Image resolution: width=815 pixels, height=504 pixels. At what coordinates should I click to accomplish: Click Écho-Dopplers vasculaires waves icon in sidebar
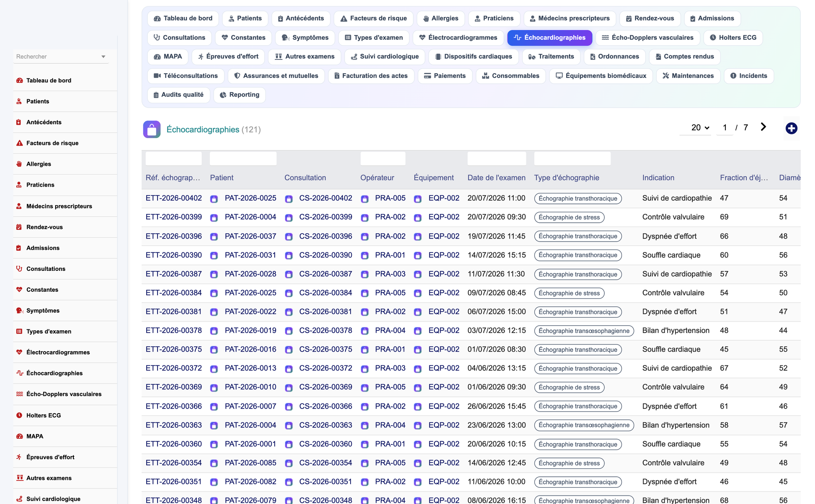point(19,394)
